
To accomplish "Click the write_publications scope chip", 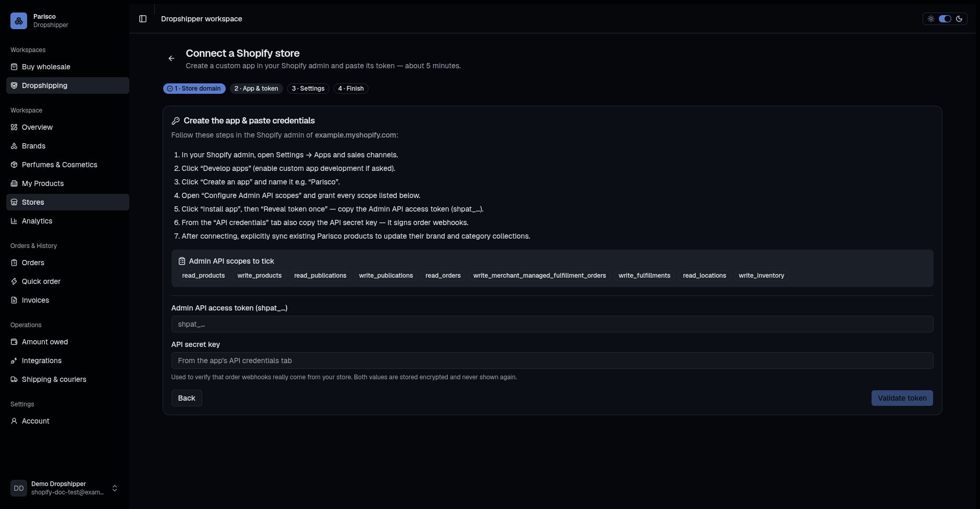I will pos(386,276).
